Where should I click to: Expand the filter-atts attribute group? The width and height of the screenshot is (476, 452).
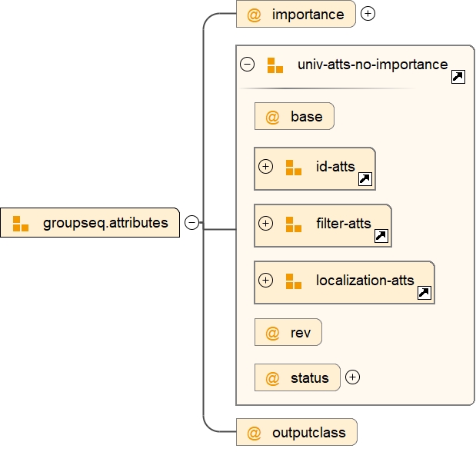click(265, 223)
